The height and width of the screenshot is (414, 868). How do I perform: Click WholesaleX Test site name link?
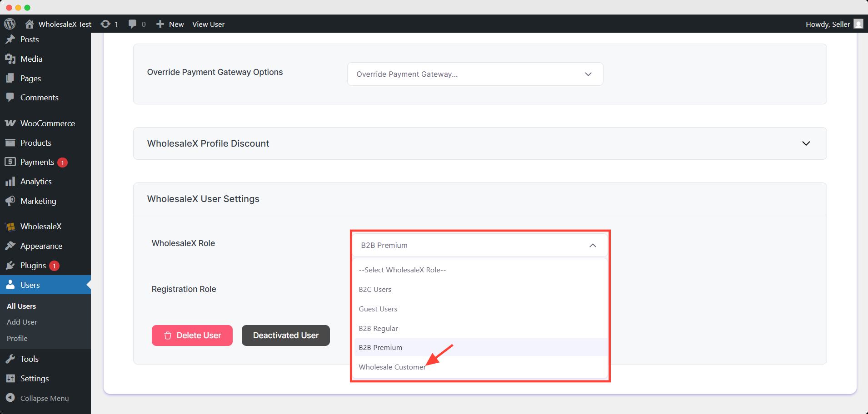65,24
